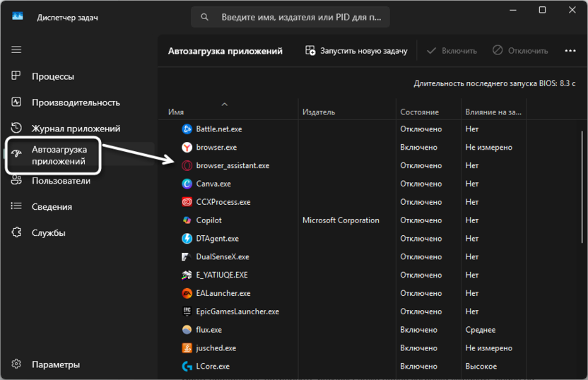588x380 pixels.
Task: Open the Сведения page
Action: pos(52,207)
